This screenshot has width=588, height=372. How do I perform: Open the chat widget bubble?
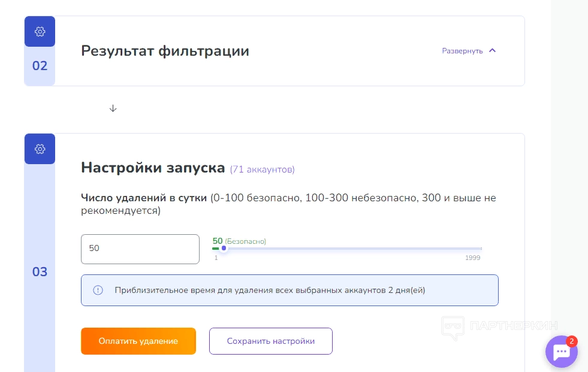click(561, 352)
